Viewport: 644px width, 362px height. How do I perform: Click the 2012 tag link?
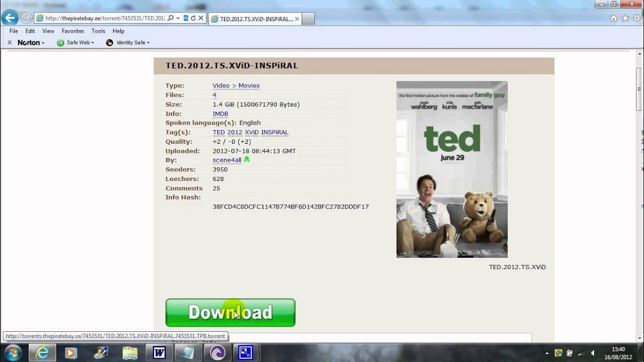pyautogui.click(x=235, y=132)
